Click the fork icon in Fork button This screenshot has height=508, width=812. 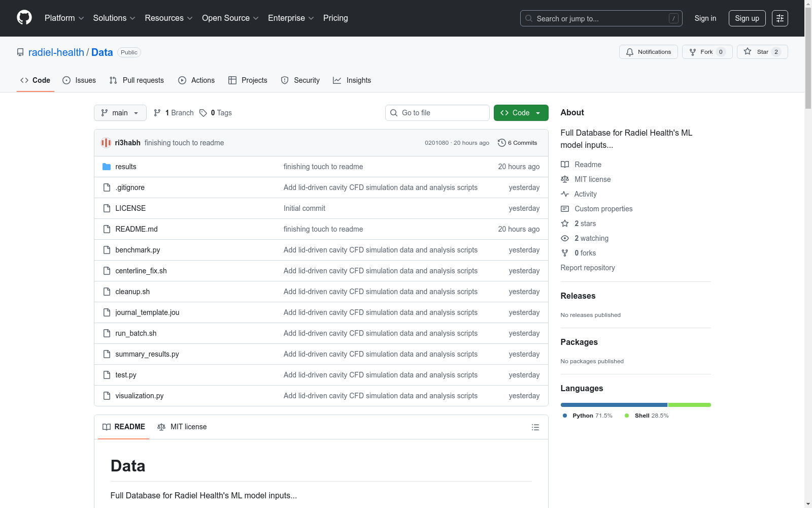tap(693, 52)
